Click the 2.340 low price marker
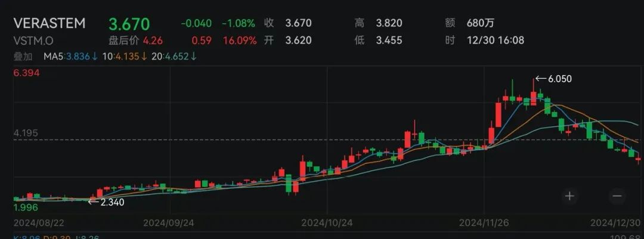 [x=106, y=201]
